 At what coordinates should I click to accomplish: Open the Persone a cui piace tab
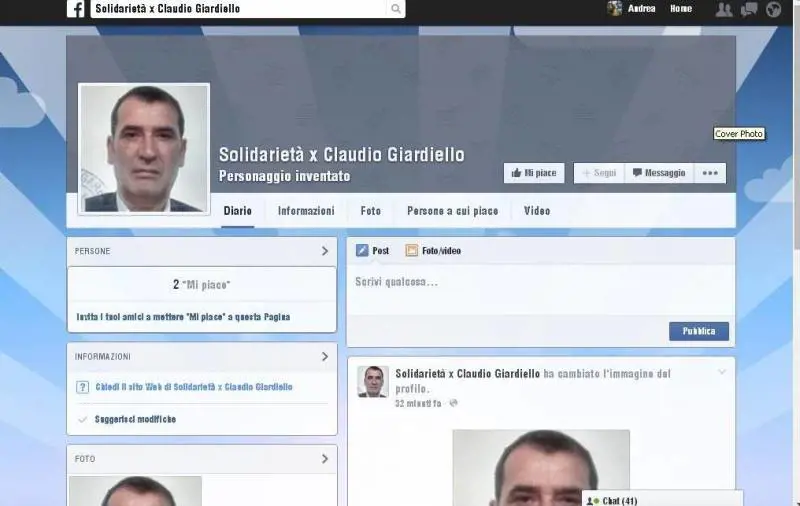tap(452, 211)
